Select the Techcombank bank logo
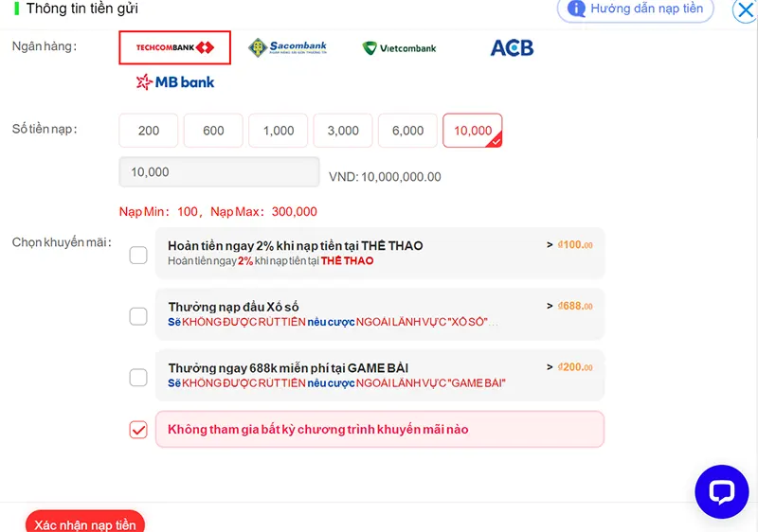Viewport: 758px width, 532px height. pyautogui.click(x=174, y=47)
